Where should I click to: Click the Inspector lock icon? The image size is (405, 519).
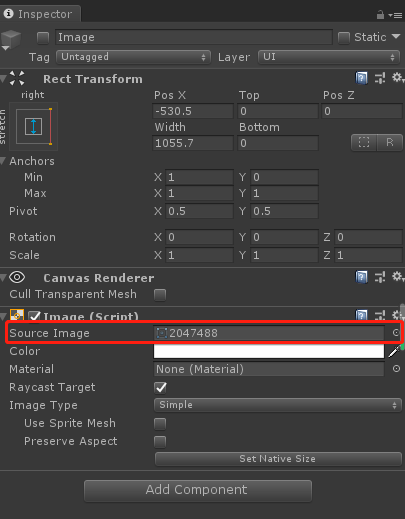[380, 15]
